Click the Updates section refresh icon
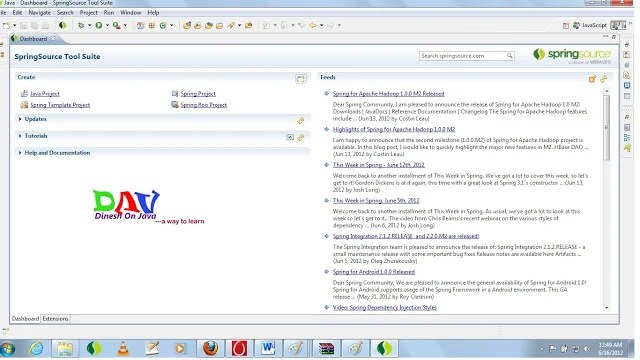640x360 pixels. pos(300,120)
